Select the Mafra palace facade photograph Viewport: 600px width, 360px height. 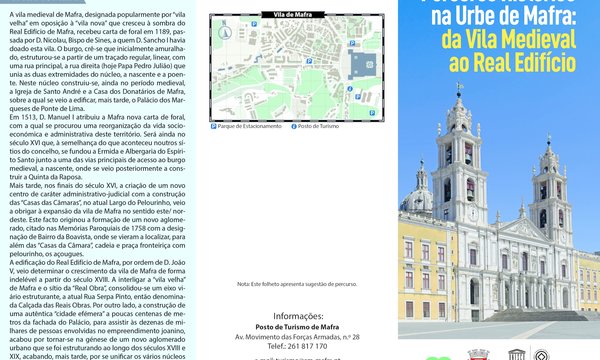point(499,210)
